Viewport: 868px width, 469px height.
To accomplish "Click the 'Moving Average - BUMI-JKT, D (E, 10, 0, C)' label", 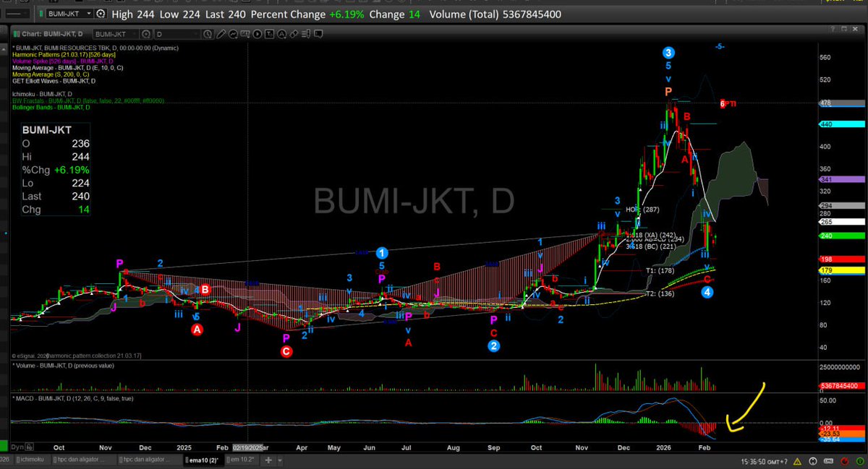I will (x=68, y=68).
